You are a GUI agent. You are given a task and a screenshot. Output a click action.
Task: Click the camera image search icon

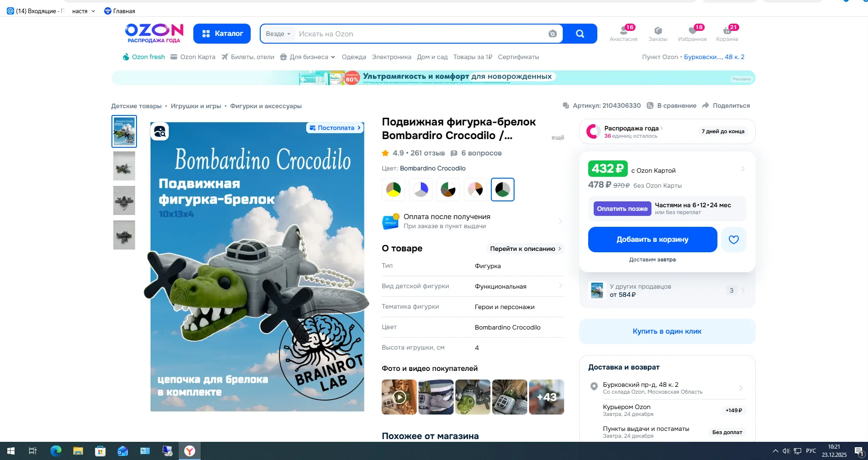[552, 34]
